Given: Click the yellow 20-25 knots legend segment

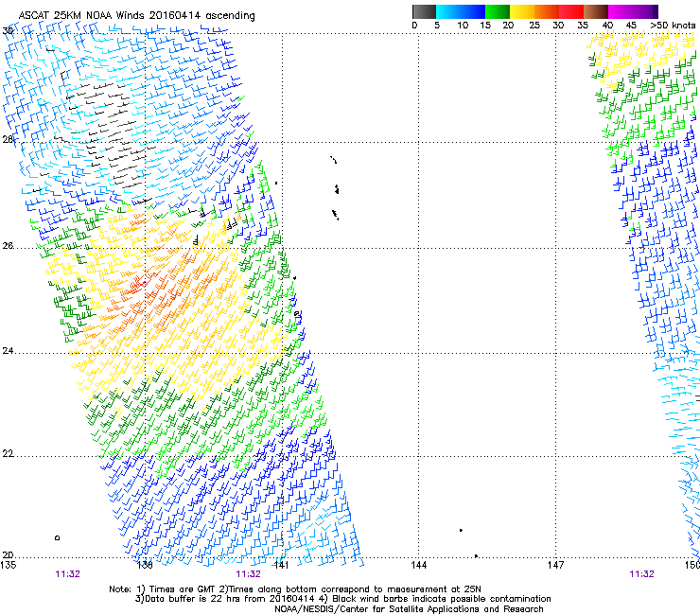Looking at the screenshot, I should tap(522, 11).
